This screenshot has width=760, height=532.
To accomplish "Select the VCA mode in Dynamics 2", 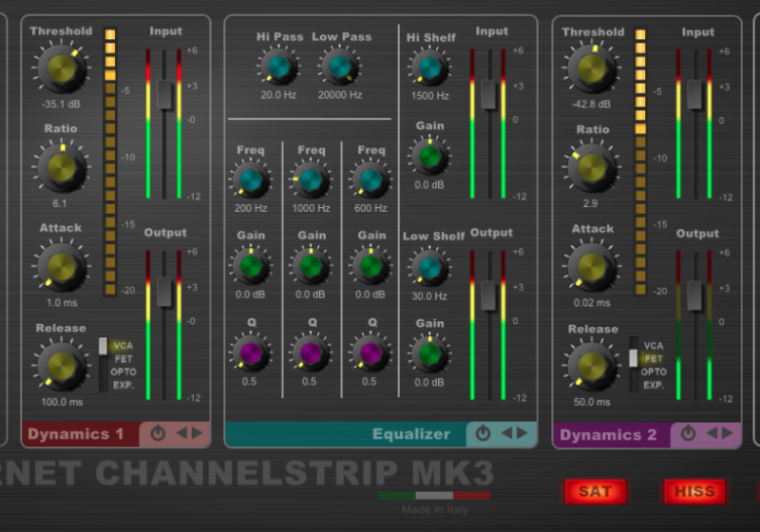I will 654,347.
